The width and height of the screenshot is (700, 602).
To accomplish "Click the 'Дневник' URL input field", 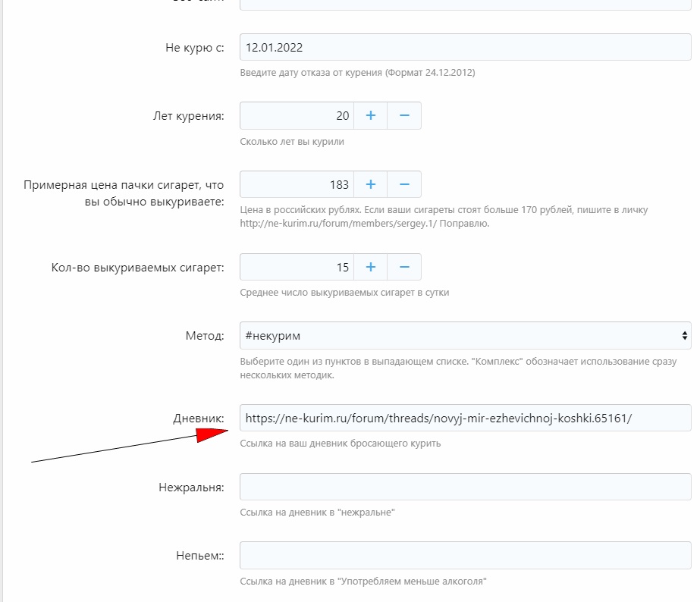I will pos(465,418).
